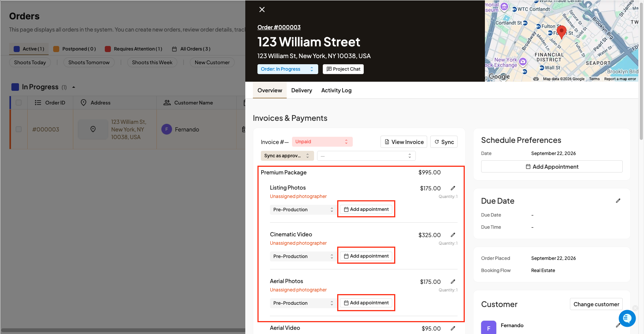Click the View Invoice button

[x=404, y=142]
